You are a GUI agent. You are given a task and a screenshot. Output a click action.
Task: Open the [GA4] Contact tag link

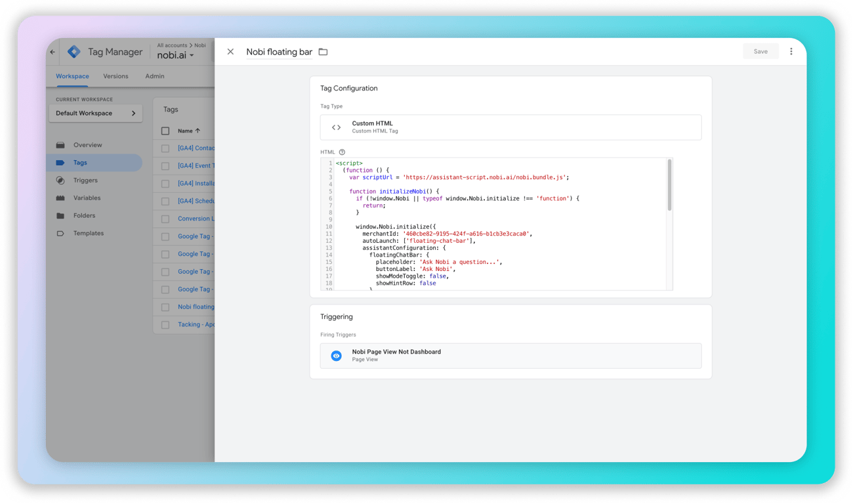pyautogui.click(x=196, y=148)
